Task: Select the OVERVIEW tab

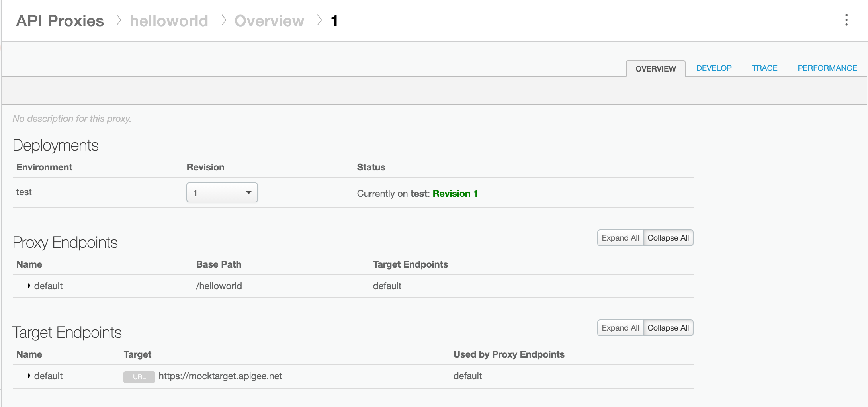Action: [x=655, y=68]
